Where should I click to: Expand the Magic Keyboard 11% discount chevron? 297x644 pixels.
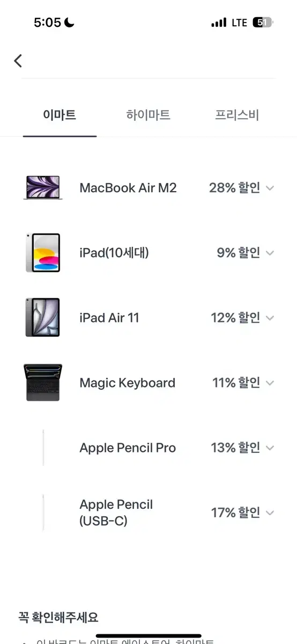tap(270, 383)
